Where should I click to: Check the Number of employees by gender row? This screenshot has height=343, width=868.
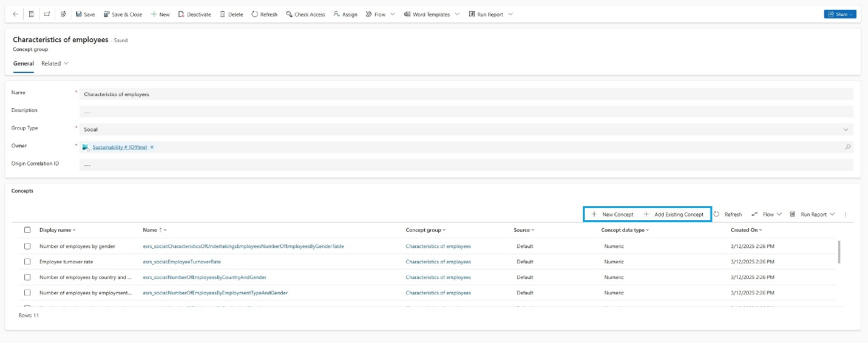(27, 246)
